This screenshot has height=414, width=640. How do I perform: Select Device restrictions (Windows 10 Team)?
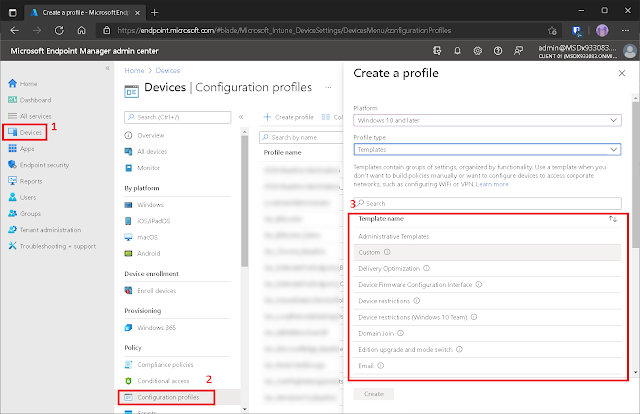pos(487,317)
